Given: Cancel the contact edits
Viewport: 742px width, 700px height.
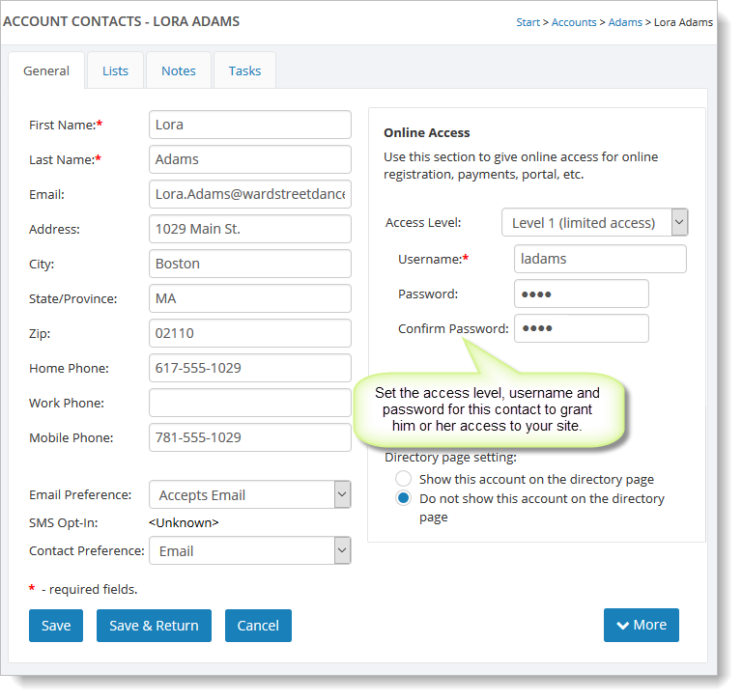Looking at the screenshot, I should (258, 625).
